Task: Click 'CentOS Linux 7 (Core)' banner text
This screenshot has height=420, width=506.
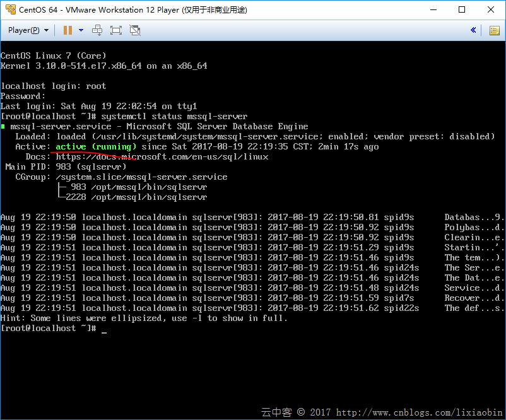Action: (x=53, y=55)
